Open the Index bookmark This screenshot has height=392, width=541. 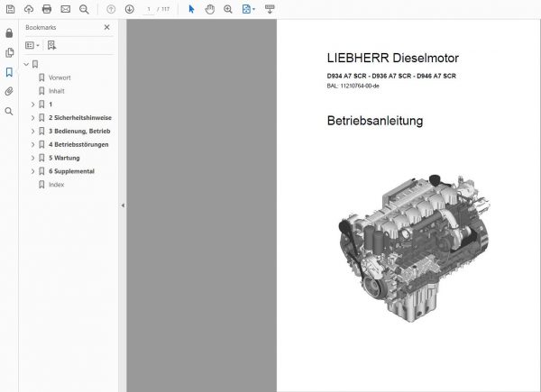tap(56, 185)
